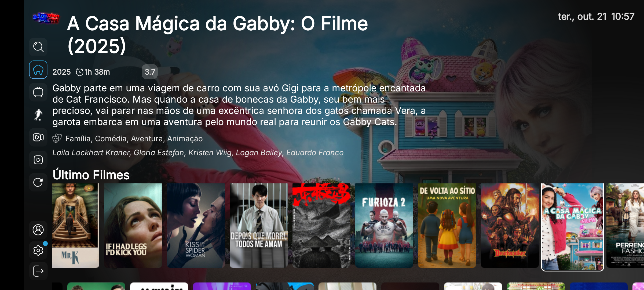Click the logout exit icon
Viewport: 644px width, 290px height.
point(38,271)
